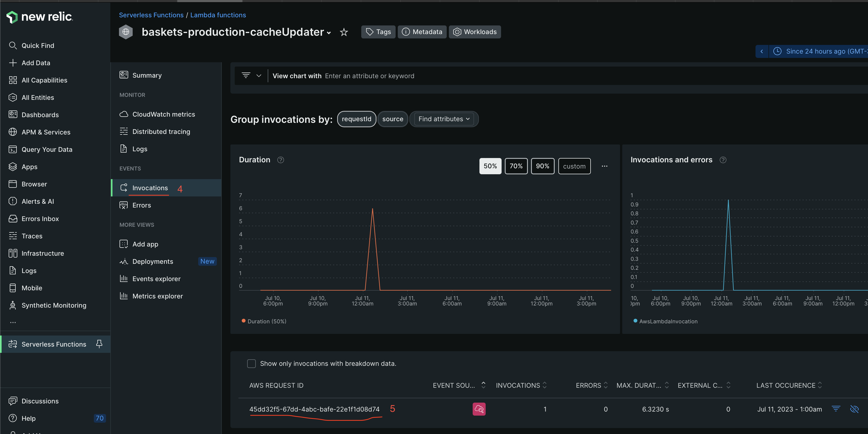Open Quick Find in the sidebar
Viewport: 868px width, 434px height.
tap(37, 45)
